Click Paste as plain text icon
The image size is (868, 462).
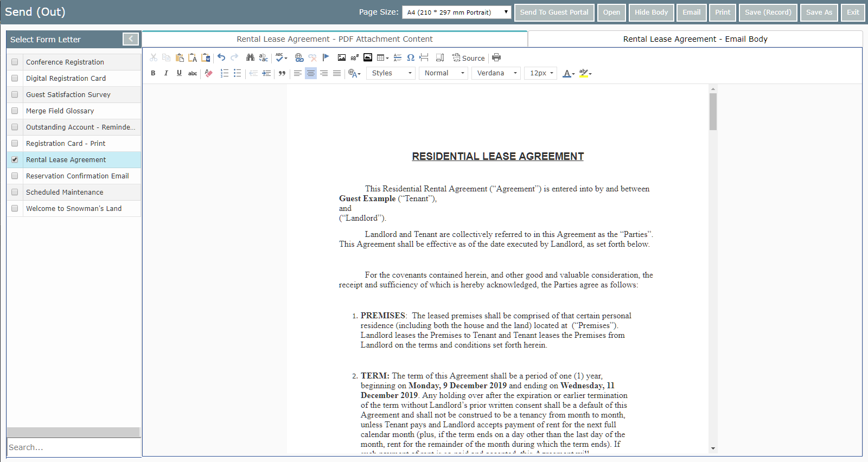click(x=193, y=57)
